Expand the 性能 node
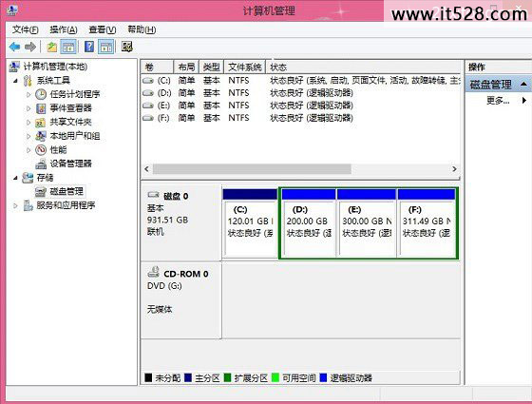Viewport: 532px width, 404px height. (x=28, y=150)
